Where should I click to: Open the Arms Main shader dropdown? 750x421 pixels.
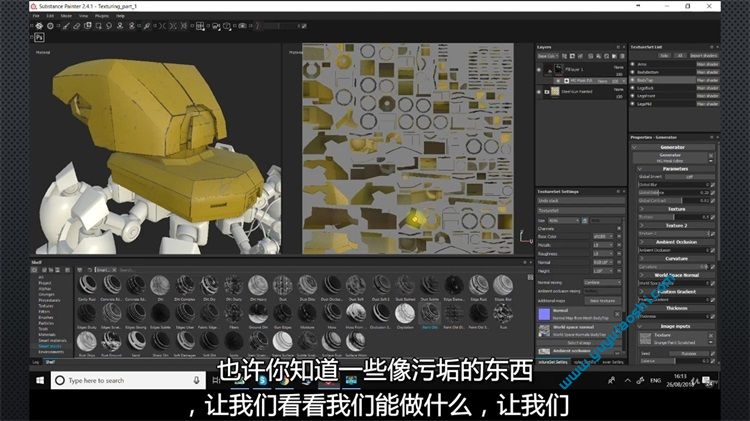(x=707, y=64)
